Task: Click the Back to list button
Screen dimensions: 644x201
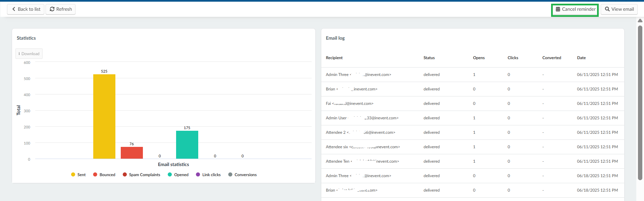Action: 26,9
